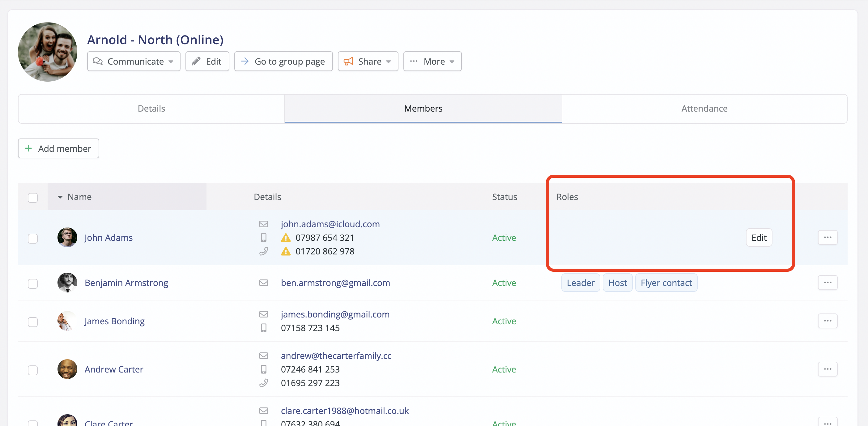Viewport: 868px width, 426px height.
Task: Click the mobile phone icon beside 07158 723 145
Action: click(263, 328)
